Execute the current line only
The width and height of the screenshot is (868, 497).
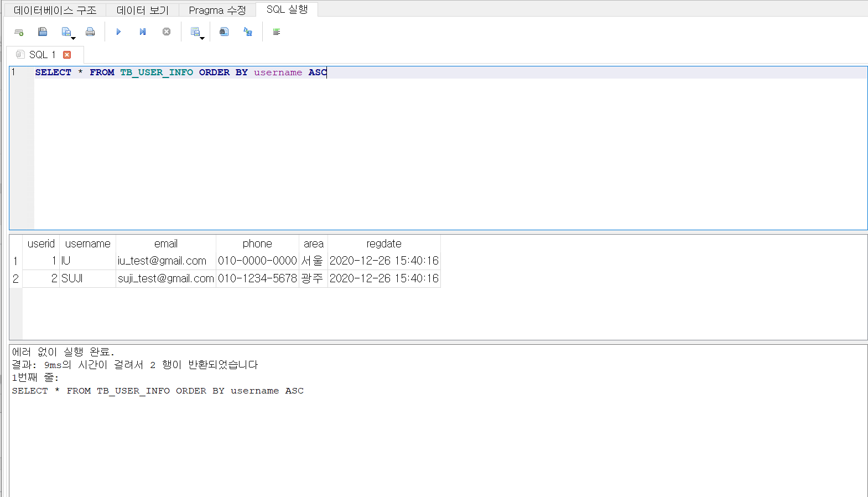click(x=143, y=32)
